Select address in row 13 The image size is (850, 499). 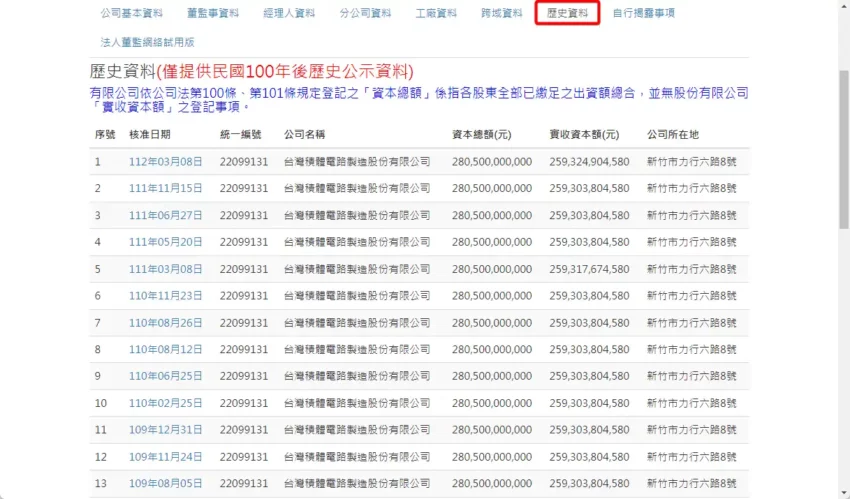(691, 483)
